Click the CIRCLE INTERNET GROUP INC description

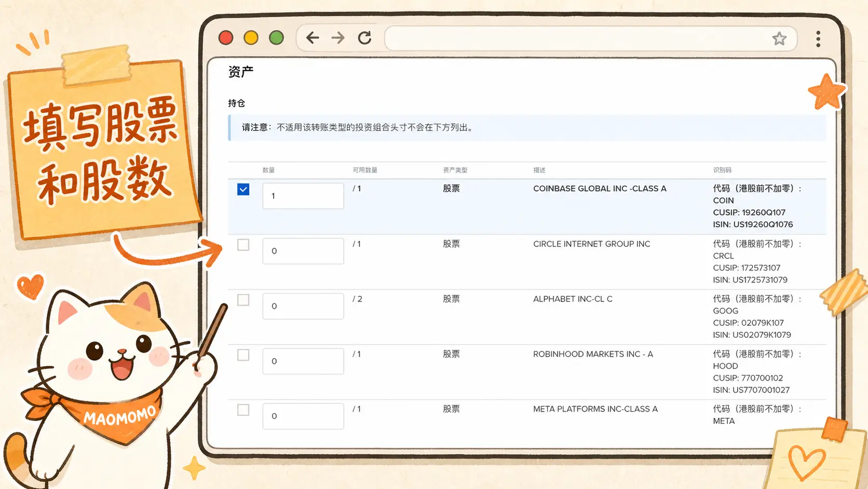(591, 244)
